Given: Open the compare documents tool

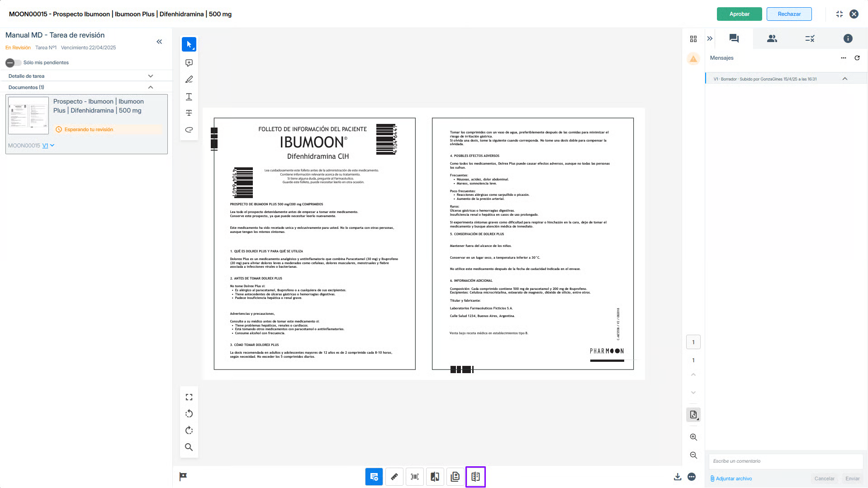Looking at the screenshot, I should point(435,477).
